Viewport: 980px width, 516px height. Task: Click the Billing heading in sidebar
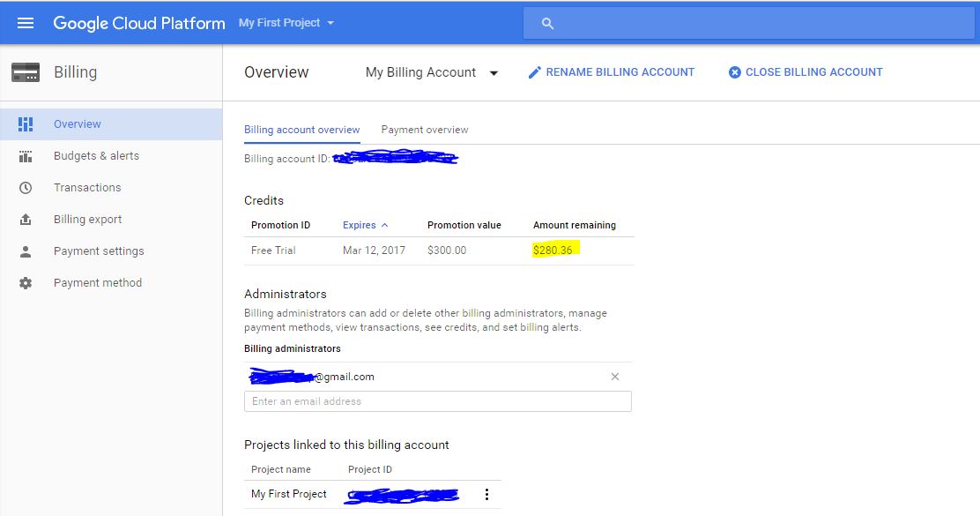tap(75, 72)
